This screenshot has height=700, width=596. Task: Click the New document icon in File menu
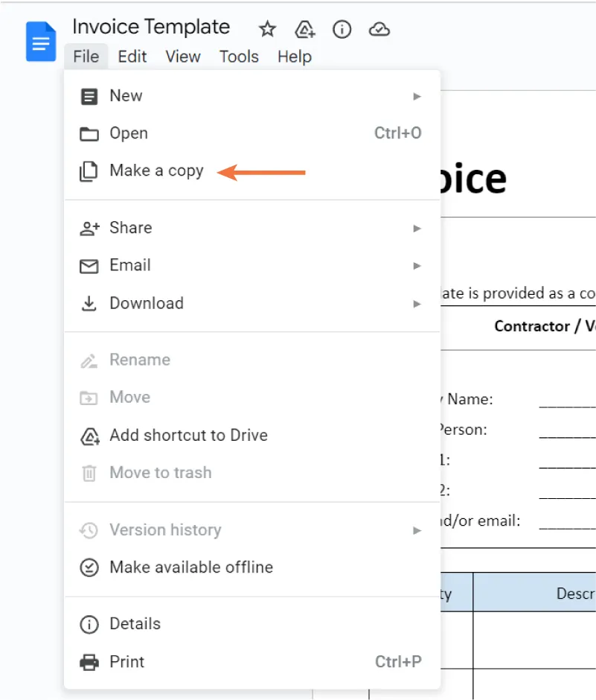point(89,95)
